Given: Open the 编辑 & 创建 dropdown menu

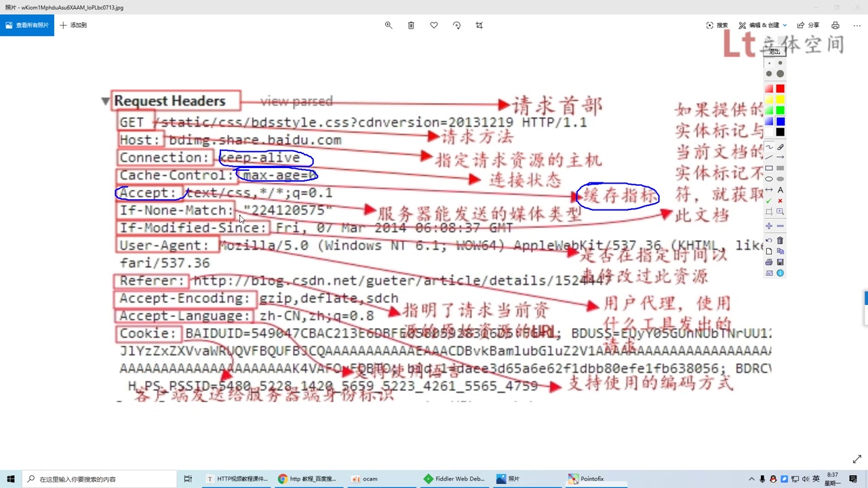Looking at the screenshot, I should point(763,25).
